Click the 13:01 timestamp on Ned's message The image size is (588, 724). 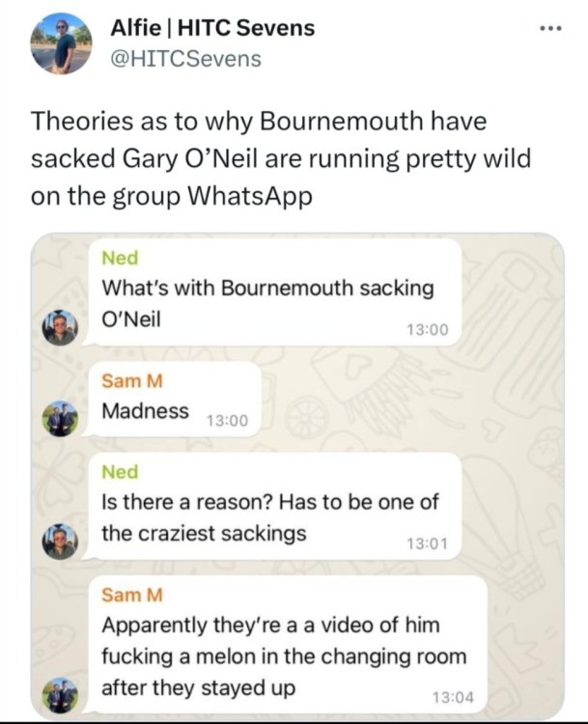[x=428, y=543]
